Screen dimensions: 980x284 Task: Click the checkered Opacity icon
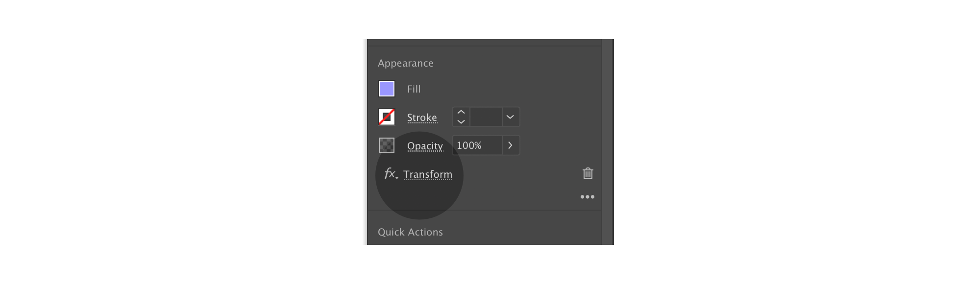[x=387, y=145]
